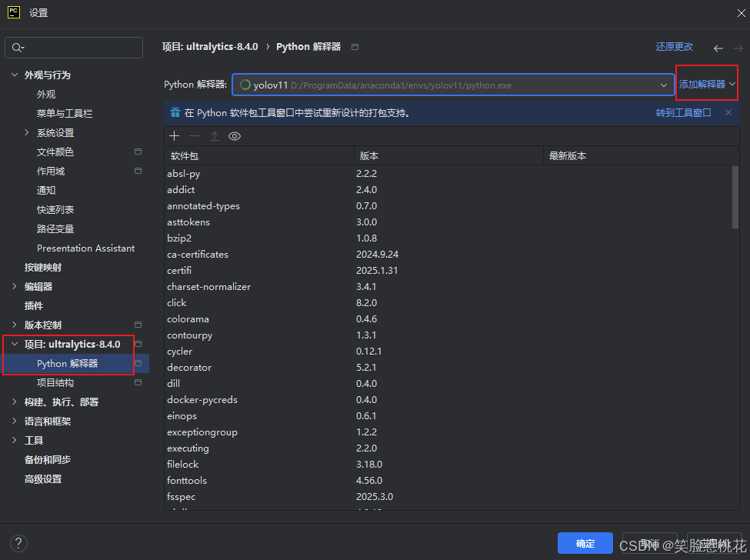Click 转到工具窗口 link
This screenshot has width=750, height=560.
(683, 113)
